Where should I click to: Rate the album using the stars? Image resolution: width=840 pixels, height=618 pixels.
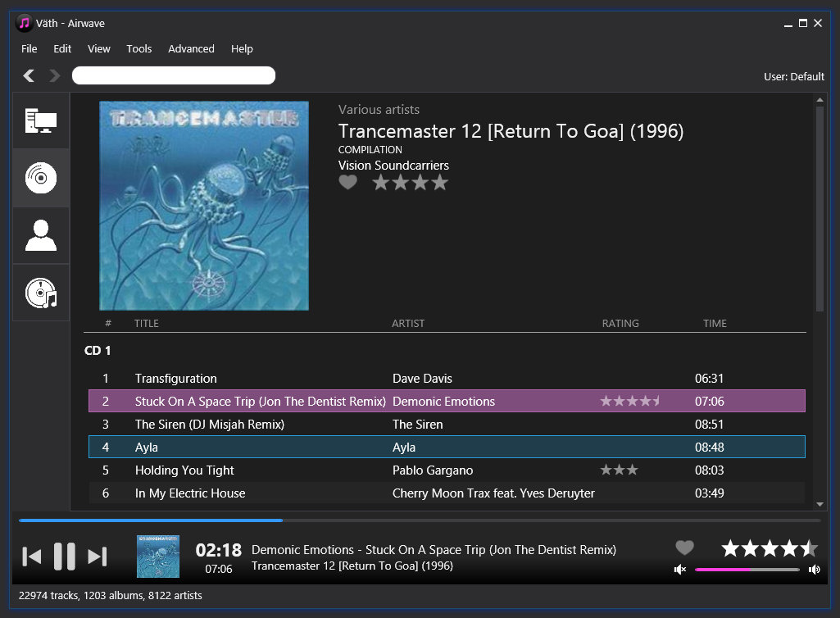tap(411, 183)
